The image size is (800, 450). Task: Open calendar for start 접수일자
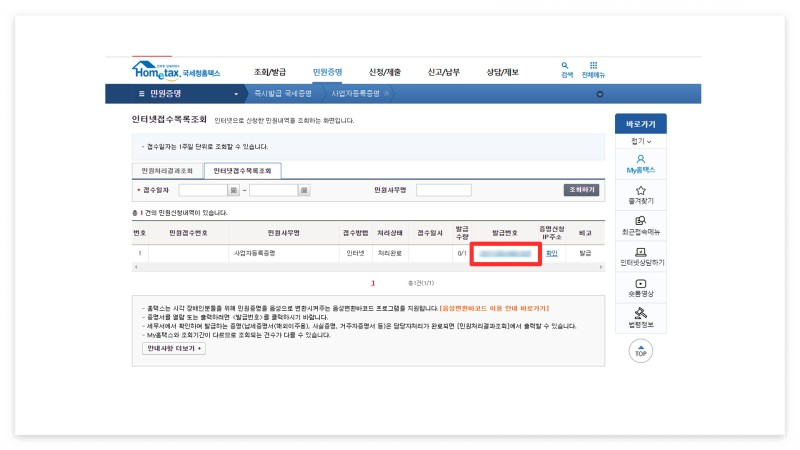click(x=233, y=190)
